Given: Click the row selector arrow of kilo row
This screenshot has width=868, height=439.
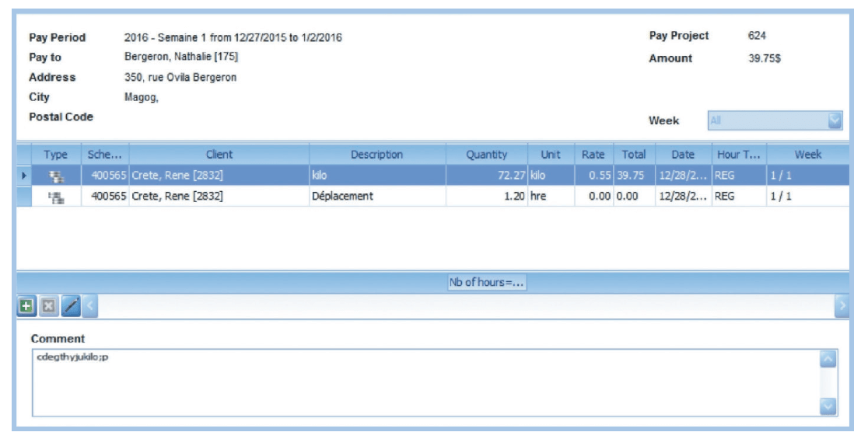Looking at the screenshot, I should click(x=24, y=176).
